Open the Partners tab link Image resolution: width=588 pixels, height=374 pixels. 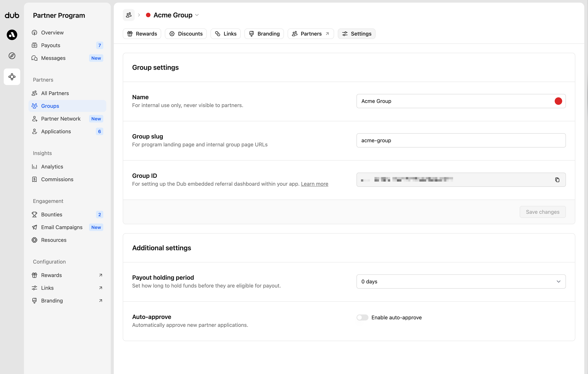tap(311, 34)
